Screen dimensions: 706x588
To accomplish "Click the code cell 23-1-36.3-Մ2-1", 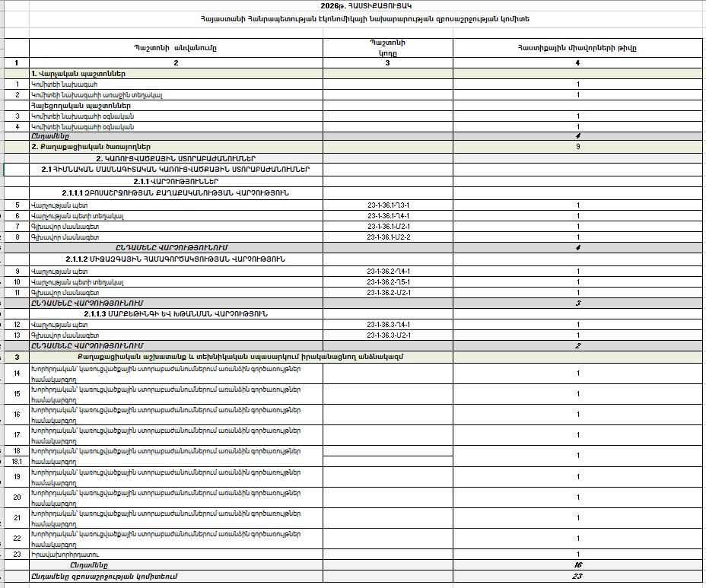I will 388,335.
